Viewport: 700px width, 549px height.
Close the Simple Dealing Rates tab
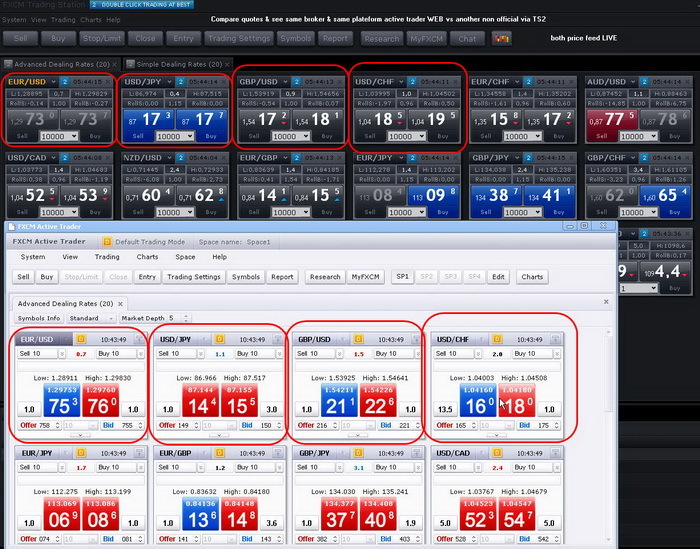[x=228, y=64]
